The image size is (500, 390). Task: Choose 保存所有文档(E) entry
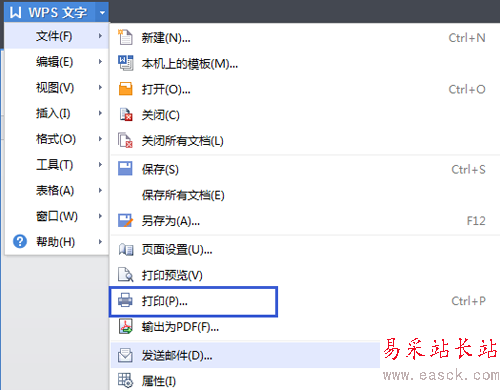click(x=305, y=195)
